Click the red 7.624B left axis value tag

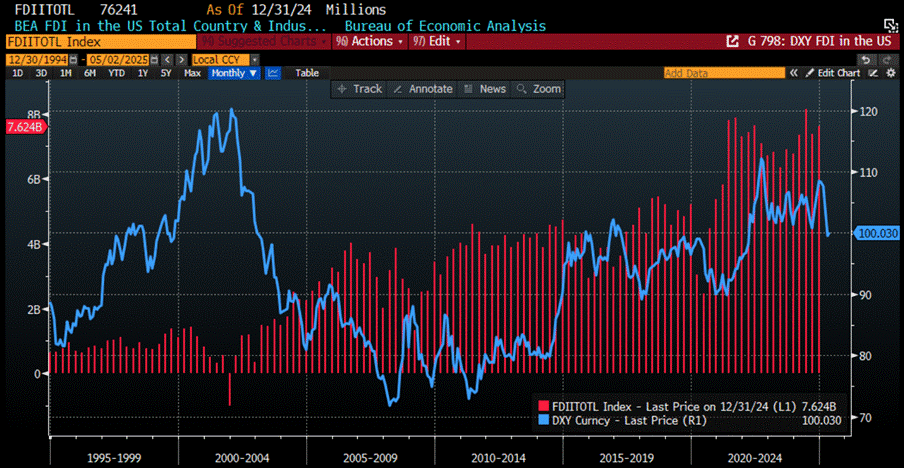click(x=24, y=127)
